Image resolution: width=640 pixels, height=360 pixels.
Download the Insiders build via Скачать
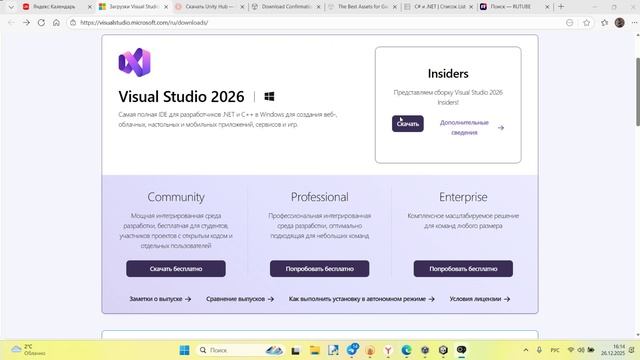click(408, 124)
